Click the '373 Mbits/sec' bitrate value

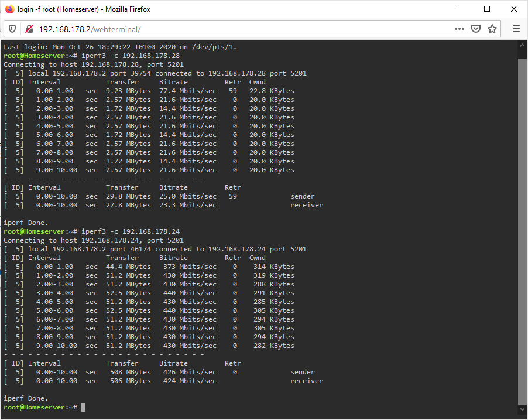coord(190,267)
